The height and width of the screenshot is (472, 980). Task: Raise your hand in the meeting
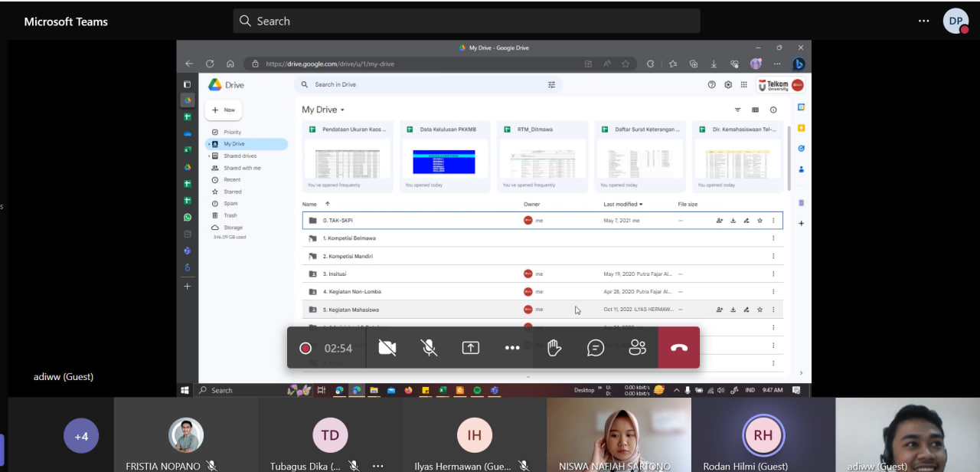point(554,348)
